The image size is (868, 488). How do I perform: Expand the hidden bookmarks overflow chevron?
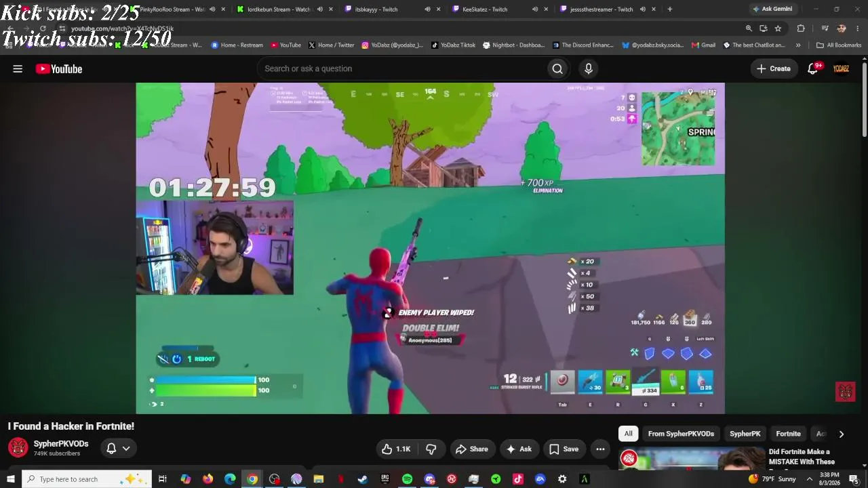(798, 45)
